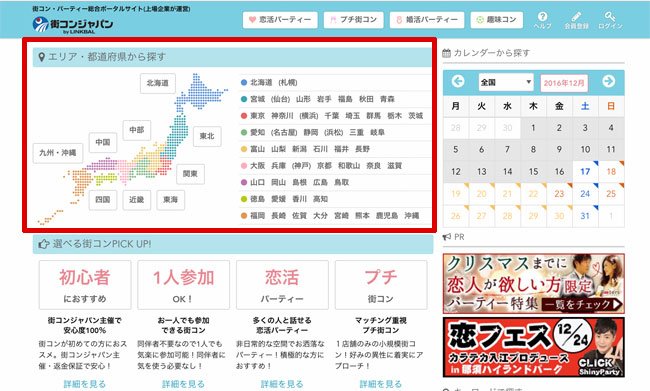The image size is (650, 391).
Task: Click the 2016年12月 date field
Action: click(564, 83)
